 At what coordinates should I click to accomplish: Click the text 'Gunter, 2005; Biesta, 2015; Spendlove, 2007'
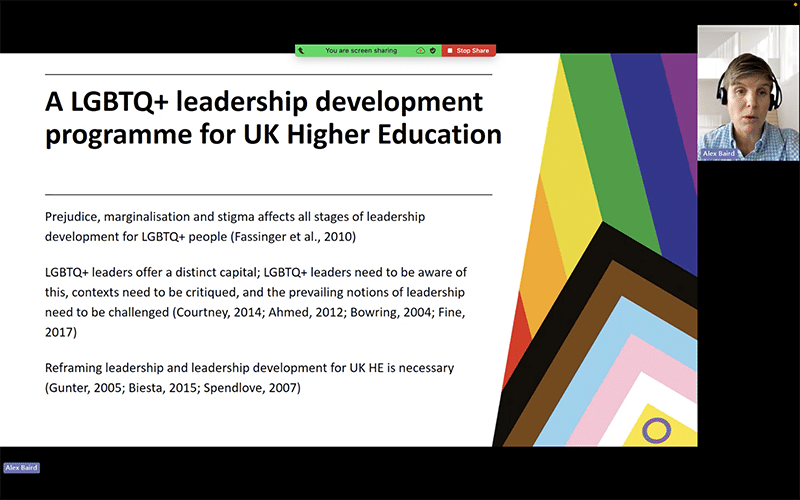coord(173,388)
